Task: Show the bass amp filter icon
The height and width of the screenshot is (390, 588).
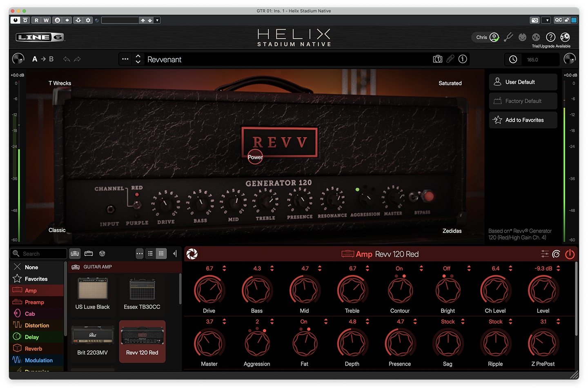Action: pos(89,254)
